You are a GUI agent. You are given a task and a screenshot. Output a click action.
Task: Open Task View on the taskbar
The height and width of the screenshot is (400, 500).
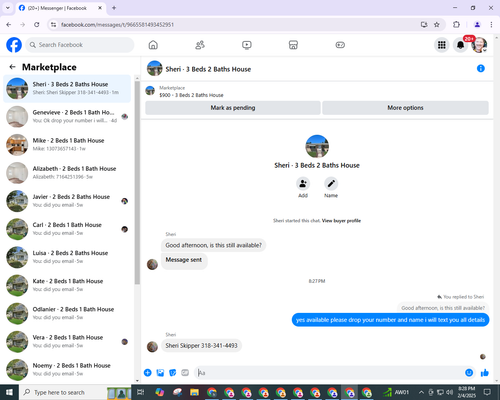[x=141, y=392]
